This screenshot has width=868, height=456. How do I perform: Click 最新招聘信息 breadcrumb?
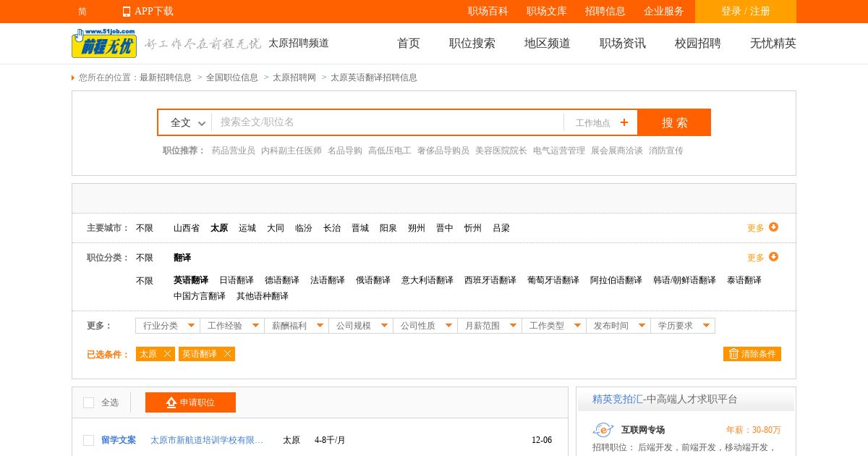(166, 77)
